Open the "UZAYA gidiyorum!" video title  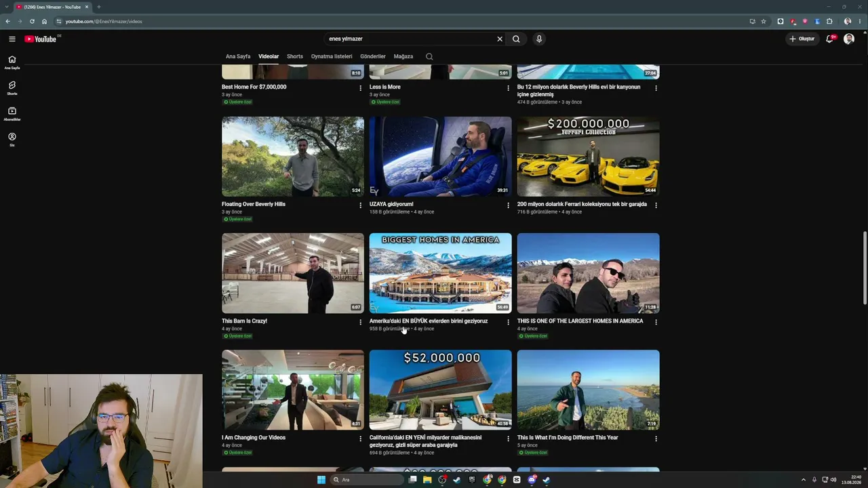point(391,204)
